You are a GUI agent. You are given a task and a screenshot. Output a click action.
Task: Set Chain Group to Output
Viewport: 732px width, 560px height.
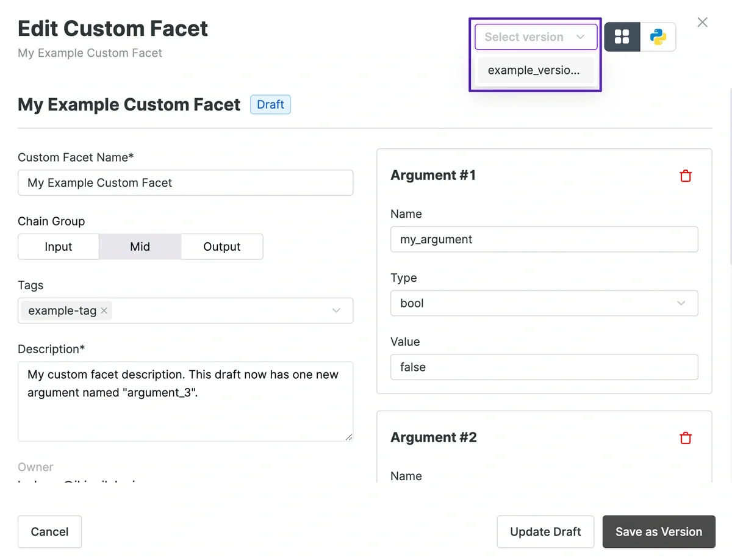point(222,247)
